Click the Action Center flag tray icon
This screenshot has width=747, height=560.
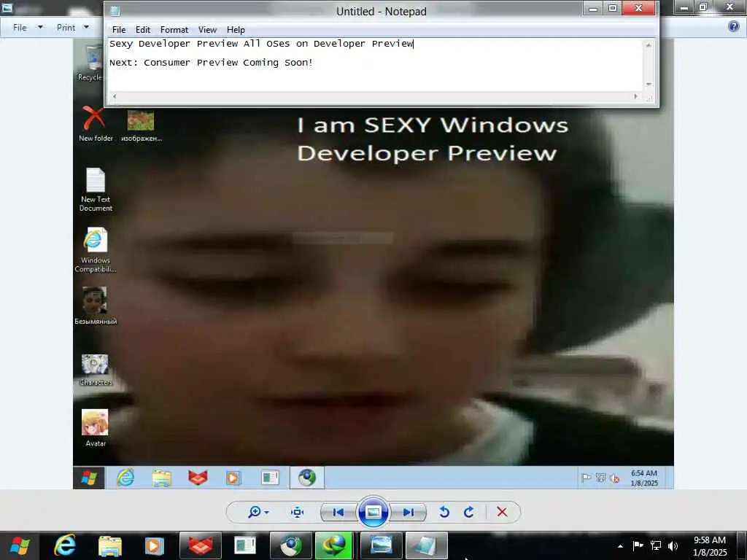point(638,545)
